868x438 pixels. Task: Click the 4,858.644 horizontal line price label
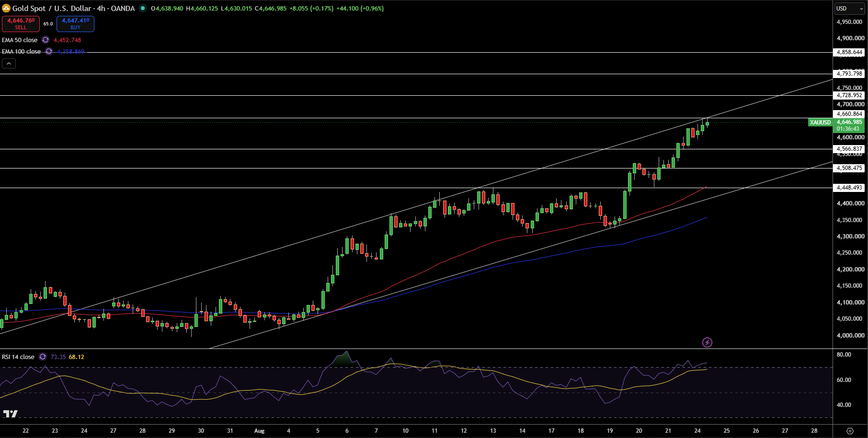tap(849, 52)
